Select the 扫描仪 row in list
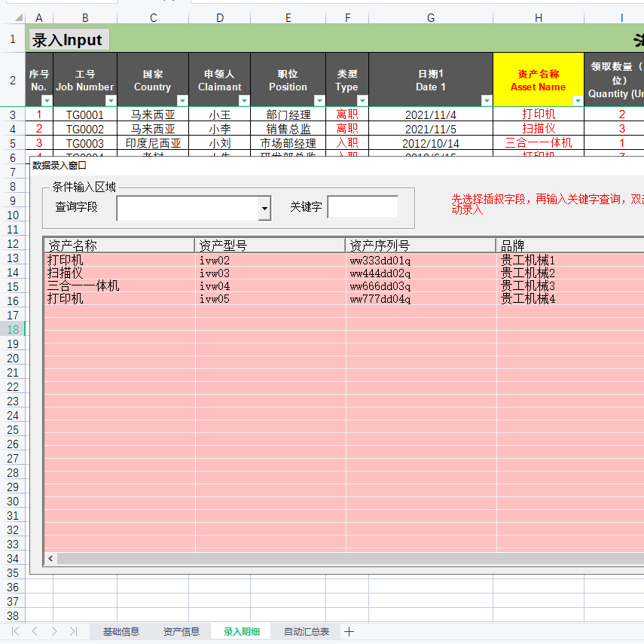The width and height of the screenshot is (644, 644). pos(344,273)
